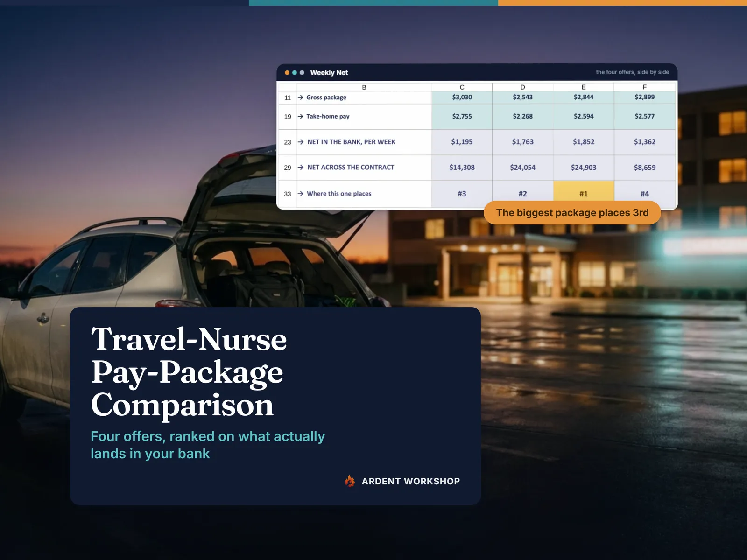The image size is (747, 560).
Task: Click the arrow beside NET ACROSS THE CONTRACT
Action: pyautogui.click(x=301, y=167)
